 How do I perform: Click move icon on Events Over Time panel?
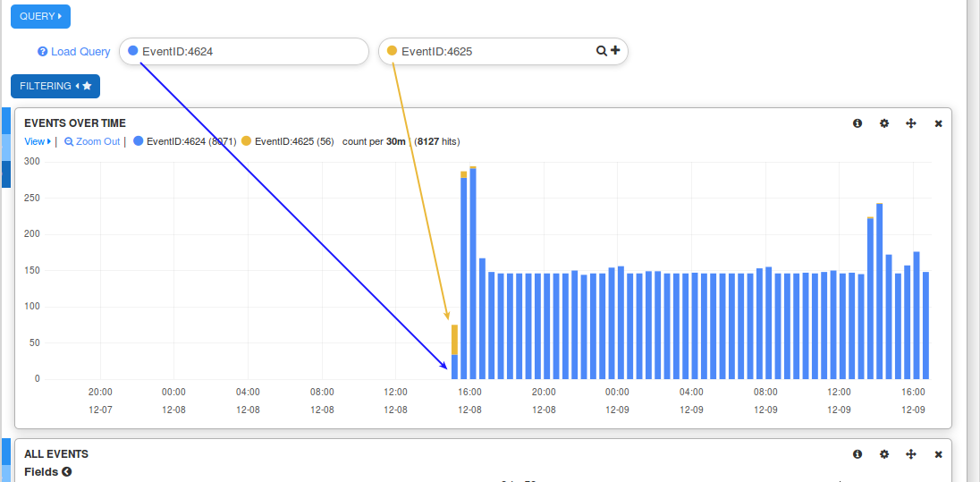pos(911,123)
